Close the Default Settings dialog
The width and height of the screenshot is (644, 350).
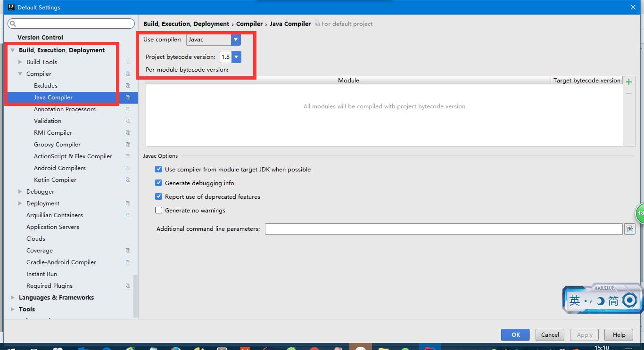coord(633,7)
